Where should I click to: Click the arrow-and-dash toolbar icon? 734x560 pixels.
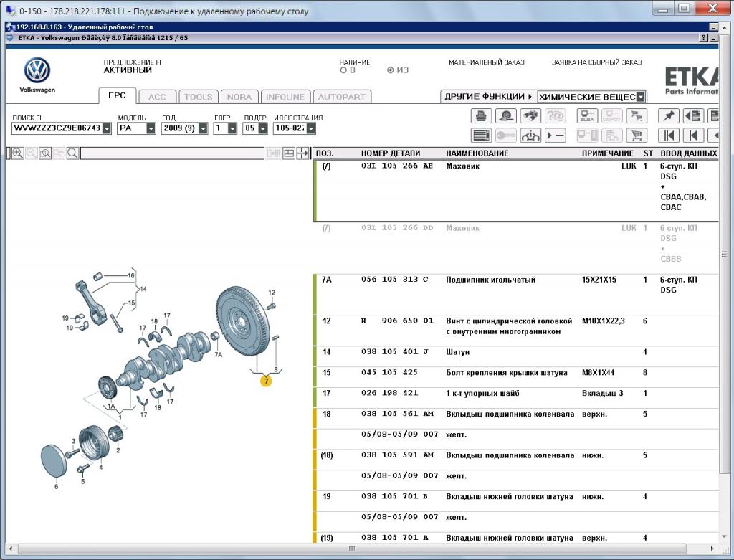pos(556,136)
